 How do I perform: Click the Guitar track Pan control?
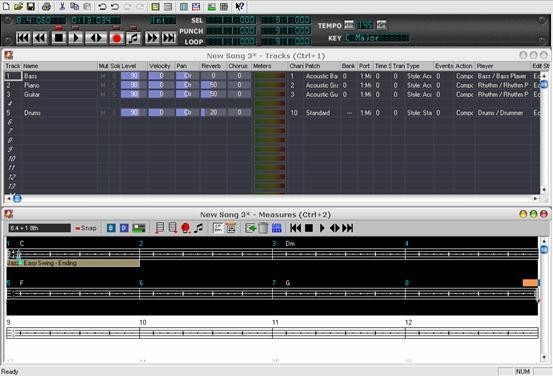click(x=187, y=94)
